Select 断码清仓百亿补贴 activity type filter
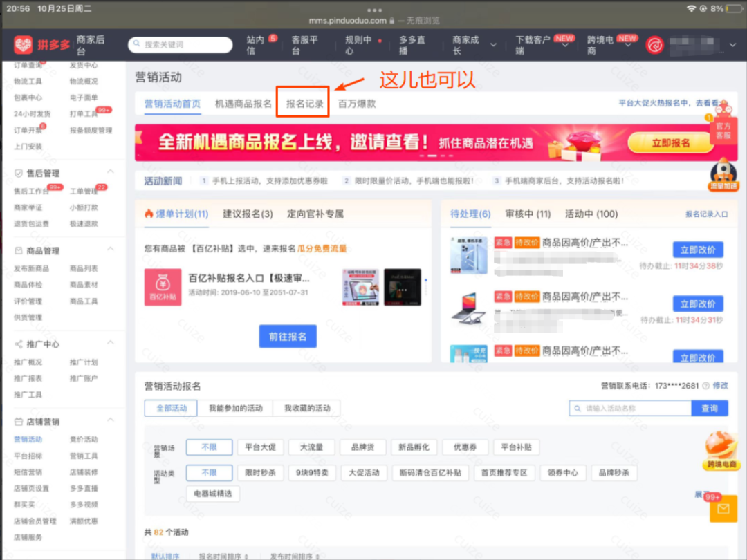Viewport: 747px width, 560px height. pyautogui.click(x=430, y=473)
